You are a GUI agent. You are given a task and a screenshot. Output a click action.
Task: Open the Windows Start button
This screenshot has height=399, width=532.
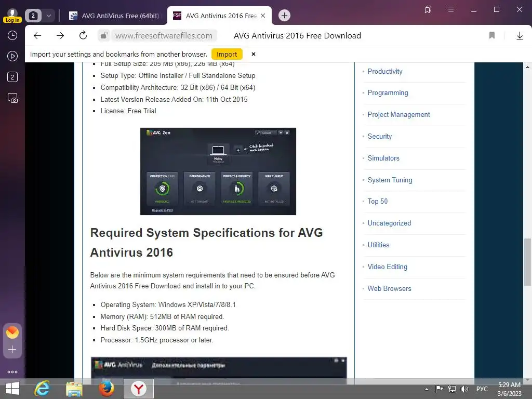[x=12, y=389]
